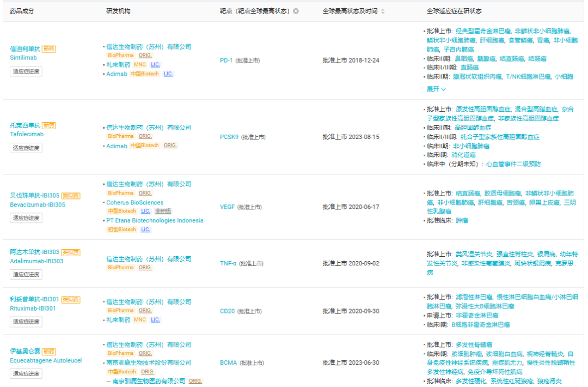This screenshot has width=588, height=387.
Task: Click B细胞非霍奇金淋巴瘤 indication link
Action: click(x=481, y=325)
